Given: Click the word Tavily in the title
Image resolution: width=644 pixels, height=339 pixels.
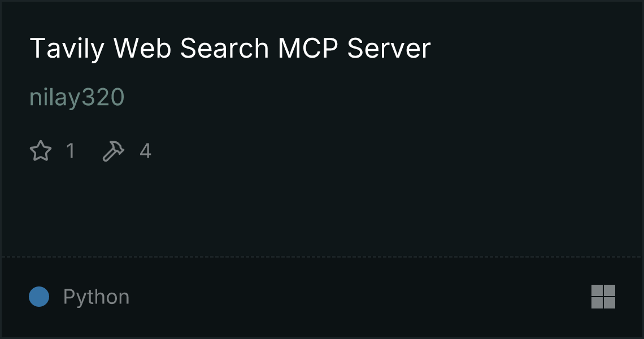Looking at the screenshot, I should [67, 49].
